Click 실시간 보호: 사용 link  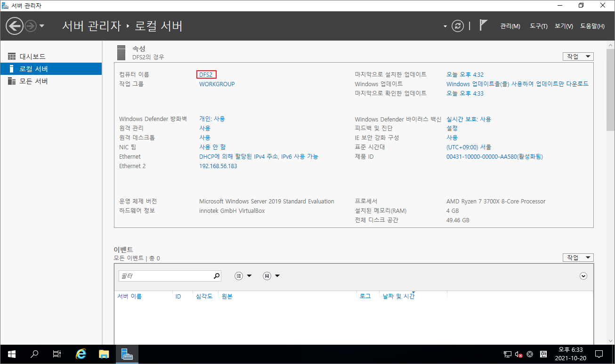pyautogui.click(x=469, y=119)
